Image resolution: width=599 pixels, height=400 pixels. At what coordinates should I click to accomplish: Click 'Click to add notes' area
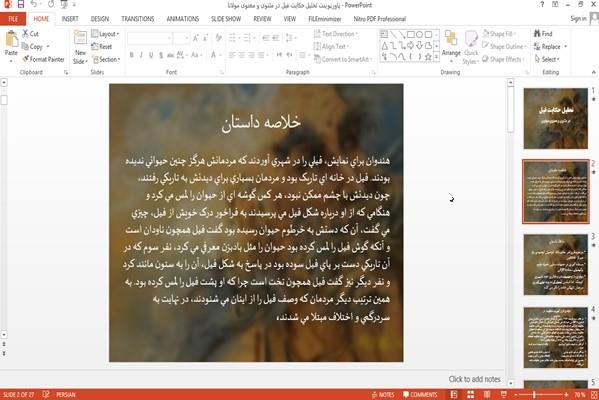click(x=474, y=379)
